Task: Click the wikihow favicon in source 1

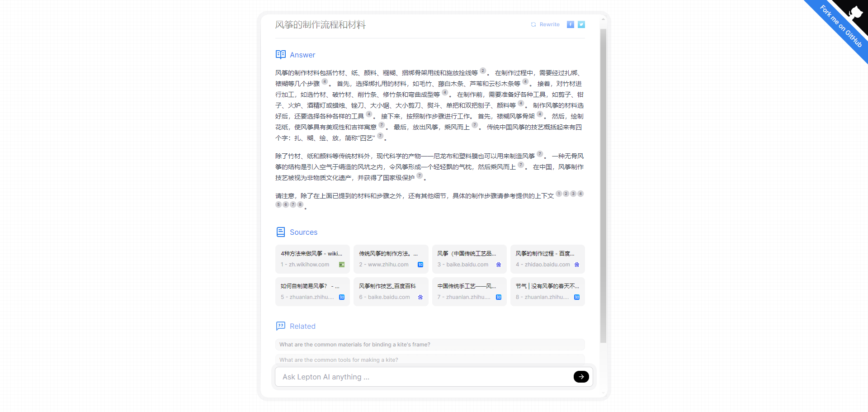Action: 342,265
